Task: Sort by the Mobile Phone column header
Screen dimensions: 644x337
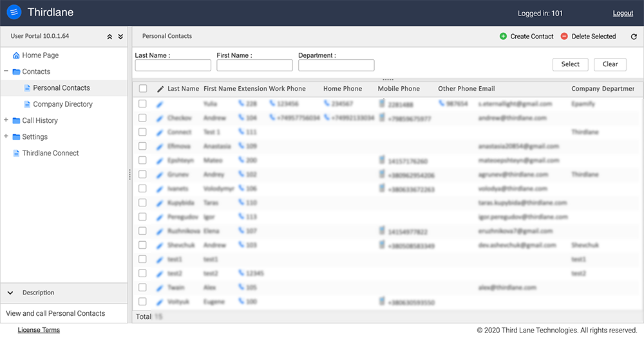Action: pos(399,89)
